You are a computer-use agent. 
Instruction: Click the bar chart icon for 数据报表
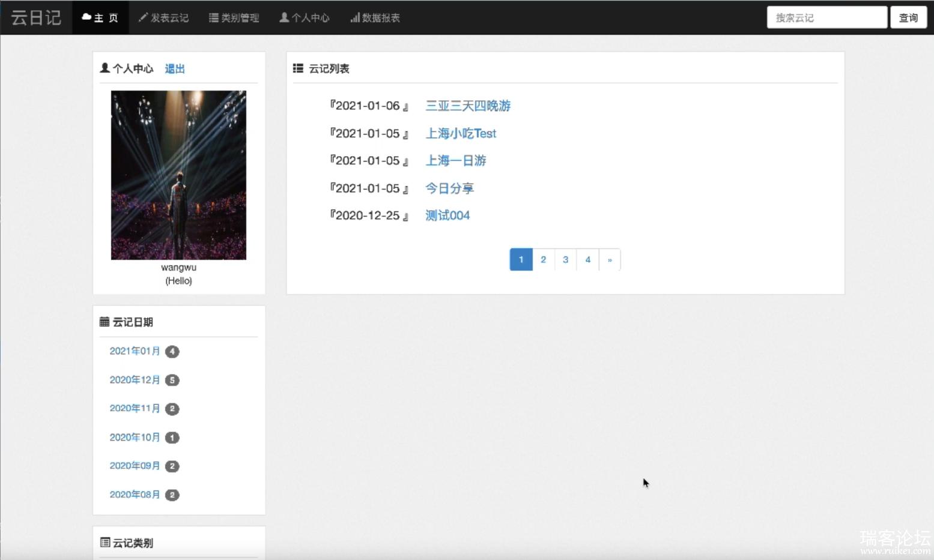point(355,17)
